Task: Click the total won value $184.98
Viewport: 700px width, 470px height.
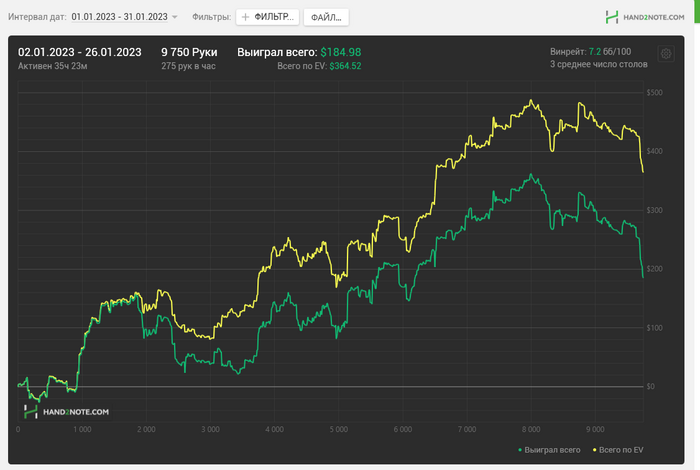Action: click(341, 52)
